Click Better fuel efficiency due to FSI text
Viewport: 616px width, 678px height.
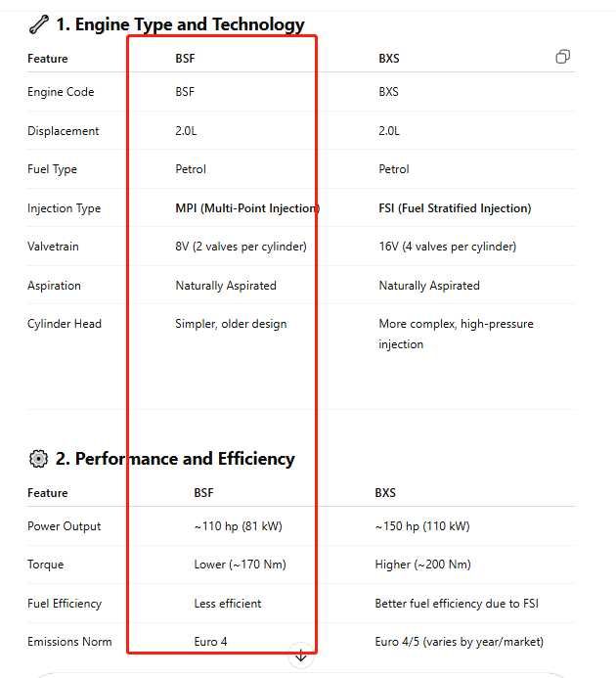(457, 604)
